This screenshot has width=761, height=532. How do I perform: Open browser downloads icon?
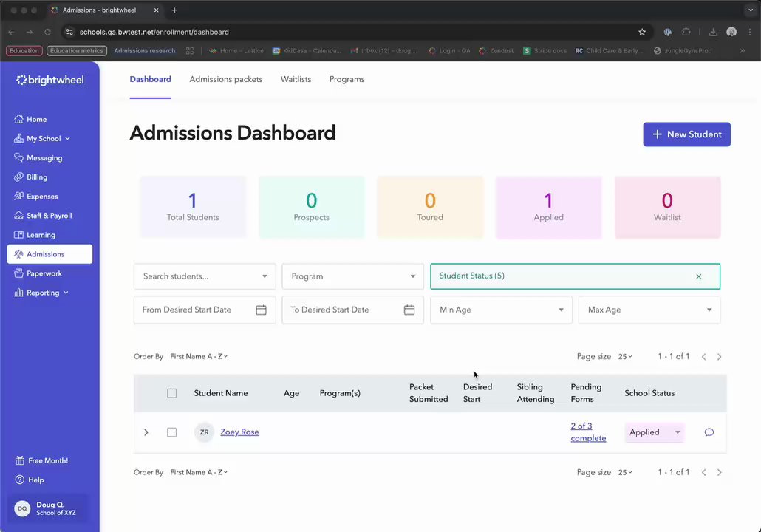click(x=713, y=32)
